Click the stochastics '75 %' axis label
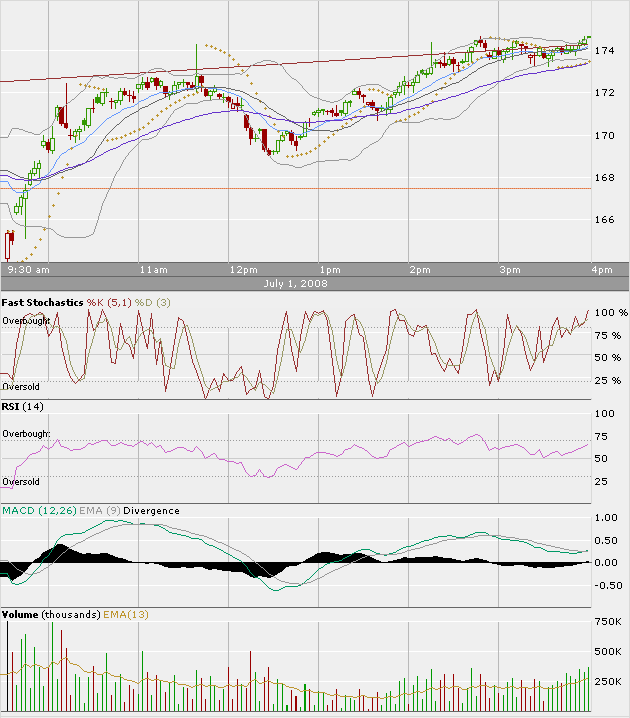The height and width of the screenshot is (718, 630). (x=608, y=336)
